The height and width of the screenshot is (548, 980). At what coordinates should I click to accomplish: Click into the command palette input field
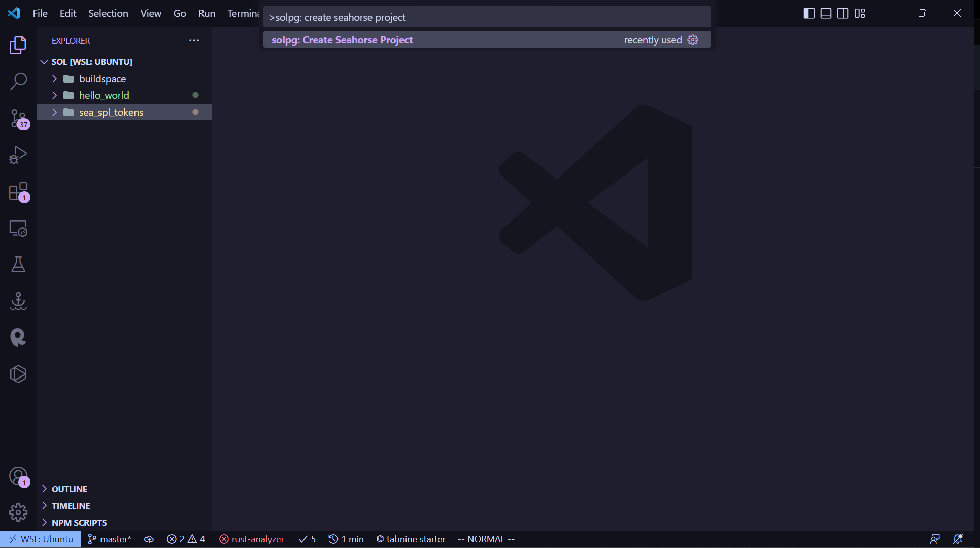pos(486,17)
